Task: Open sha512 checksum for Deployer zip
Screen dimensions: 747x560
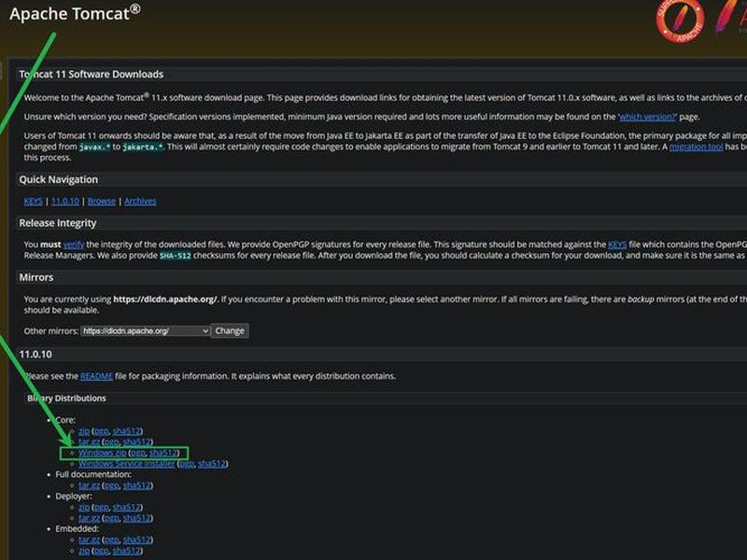Action: [x=126, y=507]
